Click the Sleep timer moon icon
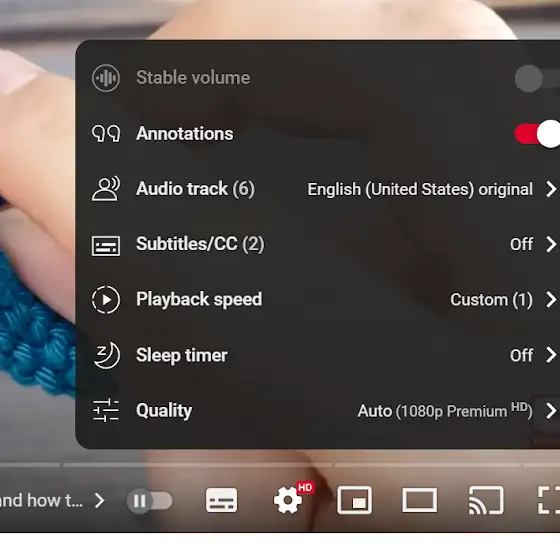Viewport: 560px width, 560px height. [106, 355]
